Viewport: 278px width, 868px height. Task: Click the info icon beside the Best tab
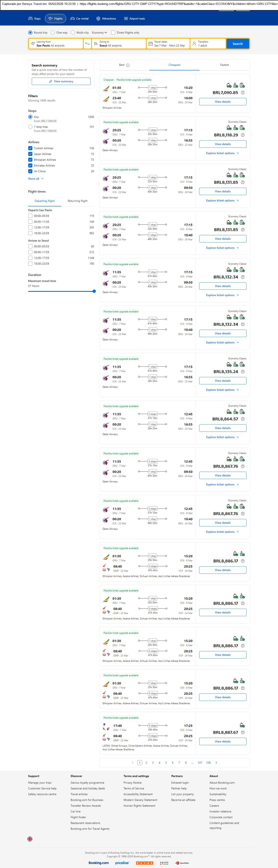(x=128, y=65)
